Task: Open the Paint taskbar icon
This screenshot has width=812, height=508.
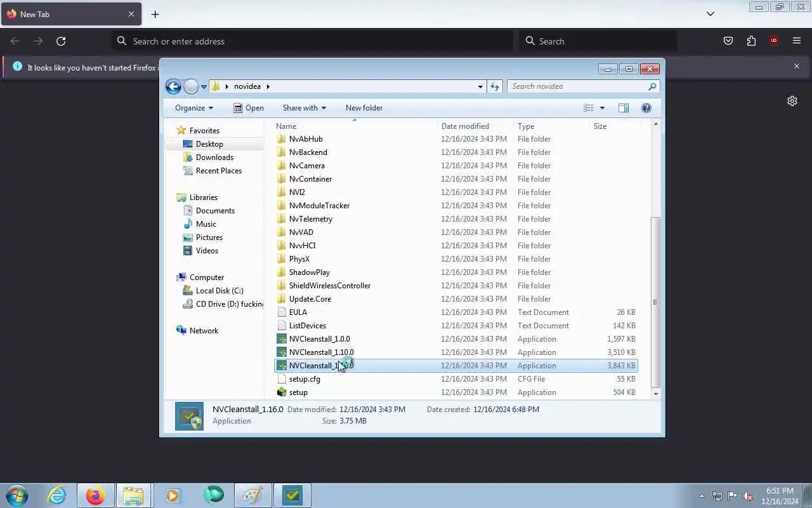Action: 253,495
